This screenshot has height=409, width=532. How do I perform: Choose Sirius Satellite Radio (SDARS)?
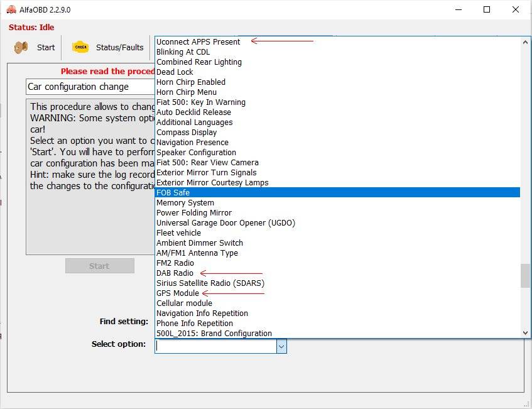337,283
